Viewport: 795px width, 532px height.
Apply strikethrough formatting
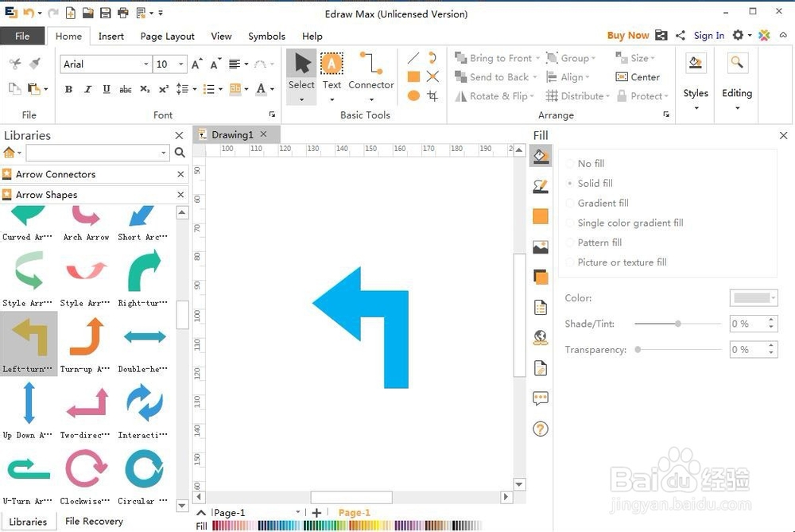tap(126, 89)
